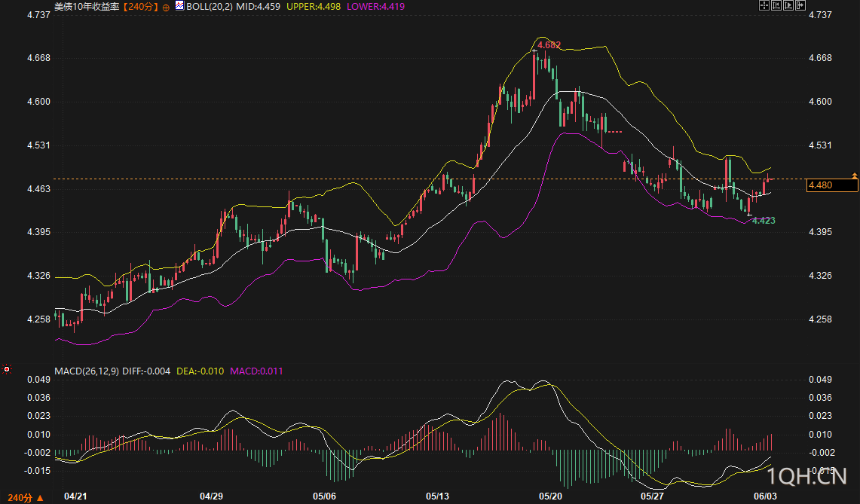Click the DEA:-0.010 value
Viewport: 860px width, 504px height.
(x=200, y=371)
